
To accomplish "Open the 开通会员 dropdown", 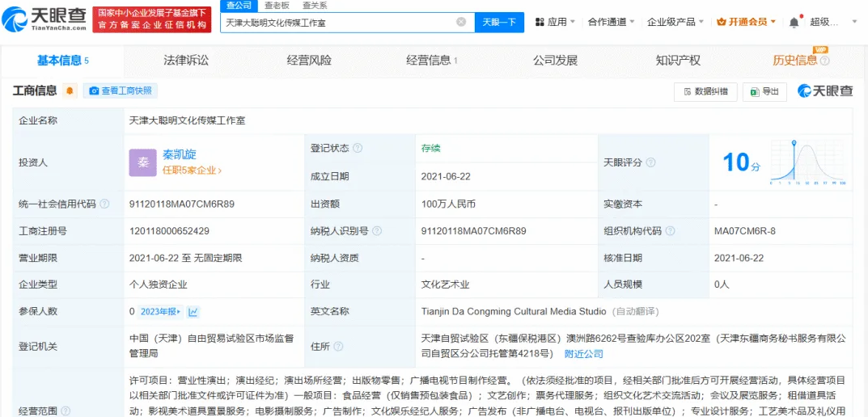I will click(x=746, y=22).
